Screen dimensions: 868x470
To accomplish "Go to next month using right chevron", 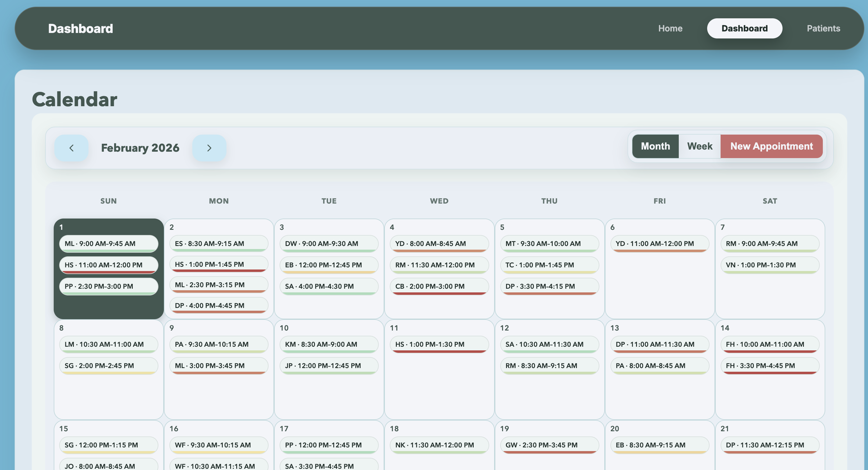I will [x=209, y=148].
